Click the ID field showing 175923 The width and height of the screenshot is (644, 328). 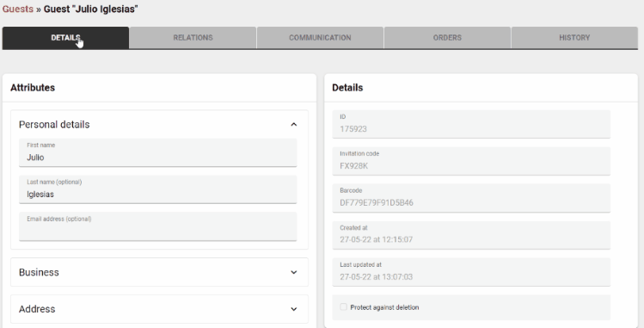(x=471, y=124)
